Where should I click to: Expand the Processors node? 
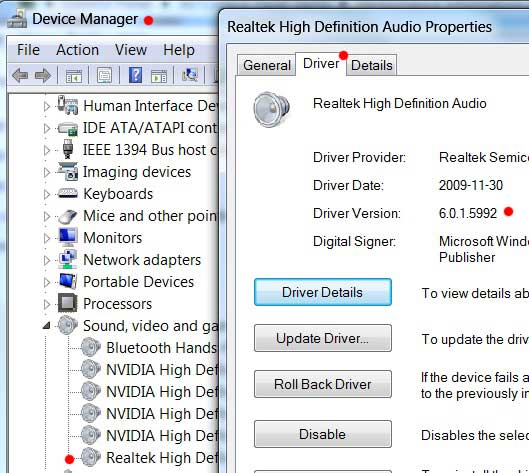point(47,304)
